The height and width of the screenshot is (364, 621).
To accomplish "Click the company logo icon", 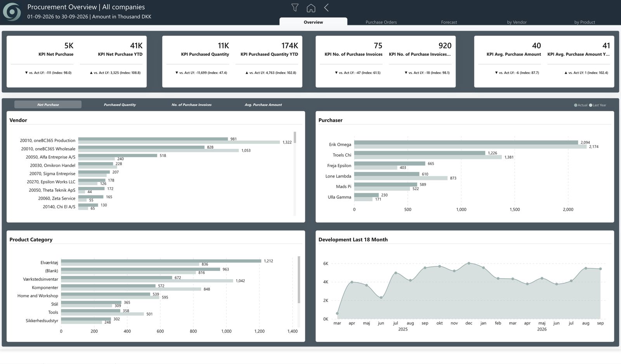I will tap(12, 12).
